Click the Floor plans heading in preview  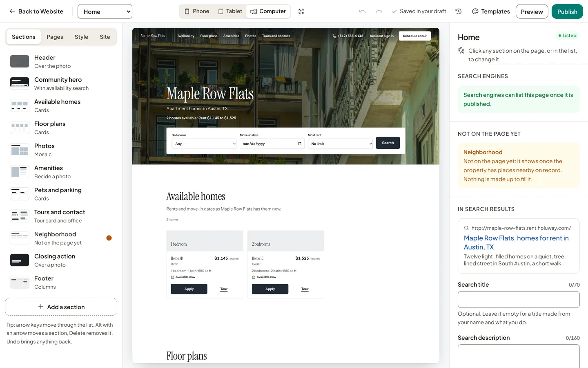pyautogui.click(x=187, y=356)
